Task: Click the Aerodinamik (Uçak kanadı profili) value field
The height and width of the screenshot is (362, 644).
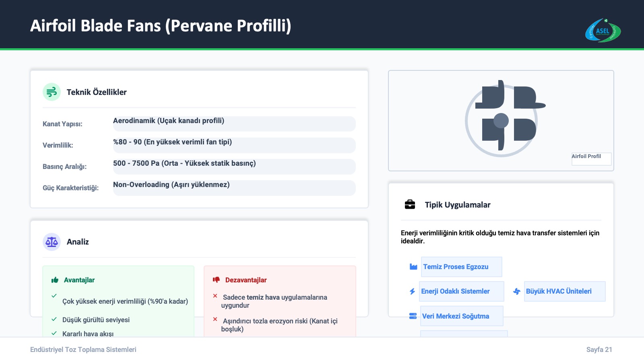Action: click(x=234, y=124)
